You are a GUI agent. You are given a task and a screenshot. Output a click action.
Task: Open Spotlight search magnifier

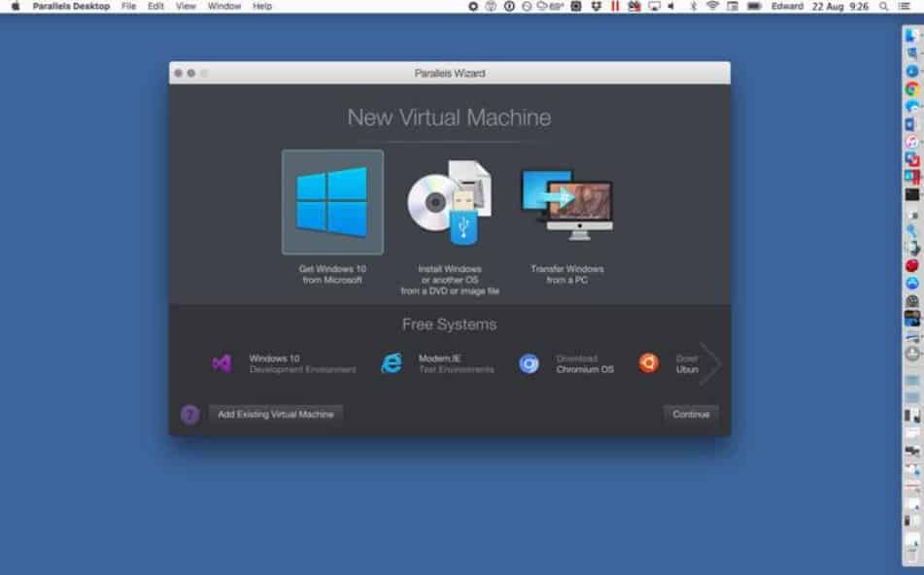883,7
